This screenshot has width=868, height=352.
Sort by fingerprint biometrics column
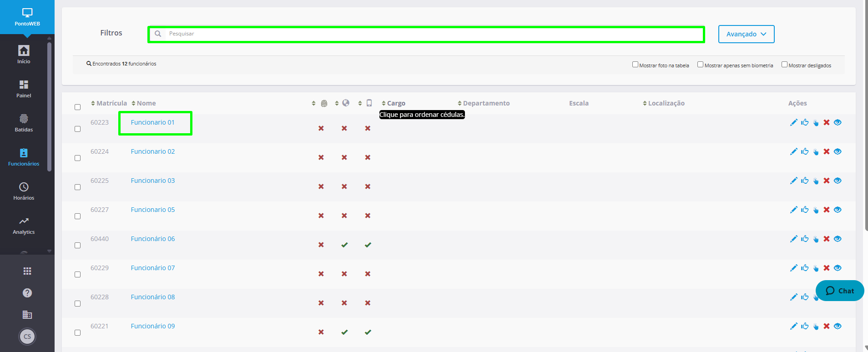tap(319, 103)
